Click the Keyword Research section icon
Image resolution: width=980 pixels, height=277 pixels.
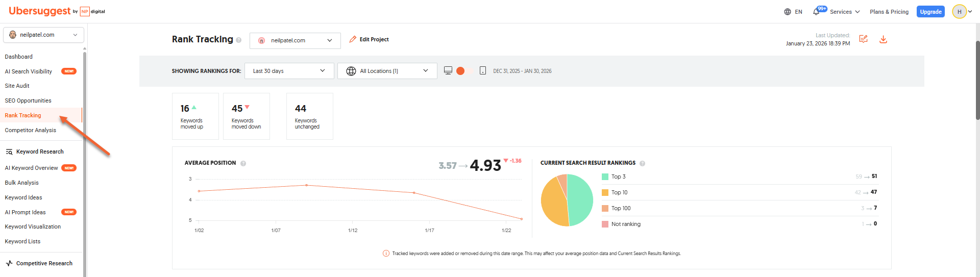9,152
